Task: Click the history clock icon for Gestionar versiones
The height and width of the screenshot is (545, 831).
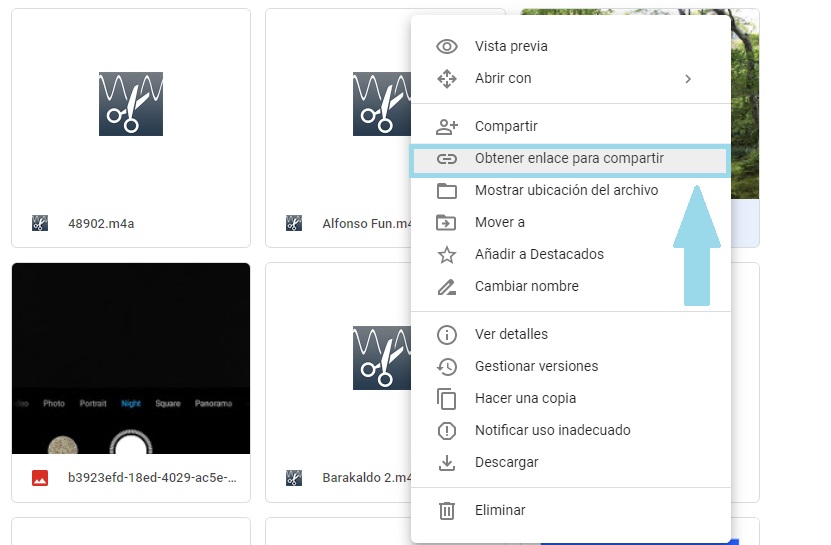Action: pyautogui.click(x=447, y=366)
